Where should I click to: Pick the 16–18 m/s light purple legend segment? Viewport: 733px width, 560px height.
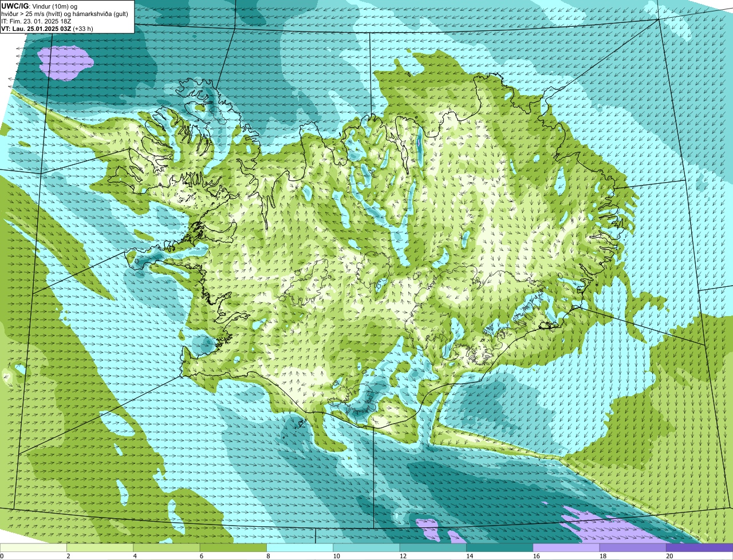[566, 547]
